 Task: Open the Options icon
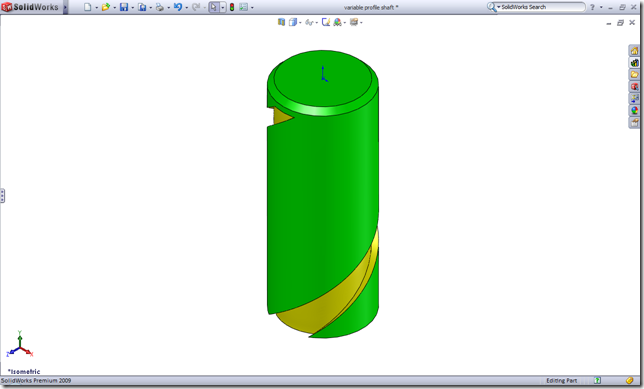[244, 7]
